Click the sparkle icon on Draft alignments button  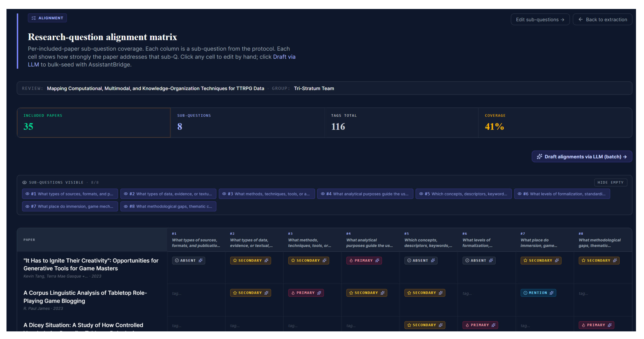point(539,157)
